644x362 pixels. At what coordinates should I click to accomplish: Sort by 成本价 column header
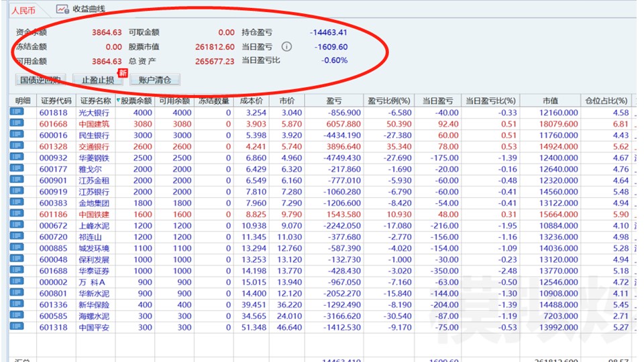(x=252, y=101)
